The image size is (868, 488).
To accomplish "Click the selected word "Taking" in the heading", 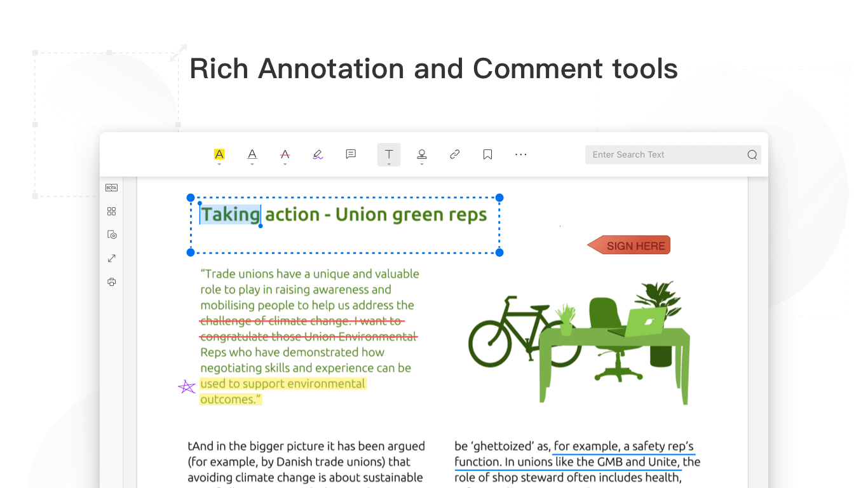I will tap(231, 215).
